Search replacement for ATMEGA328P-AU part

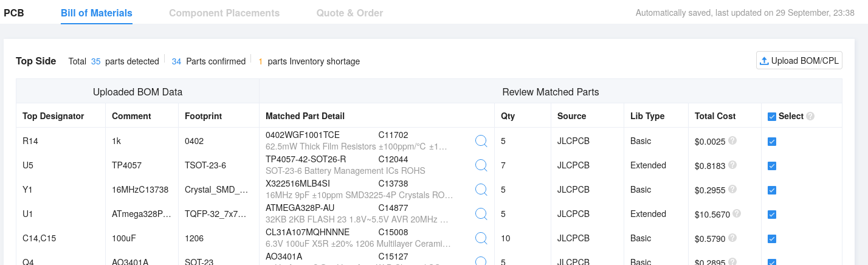(481, 214)
